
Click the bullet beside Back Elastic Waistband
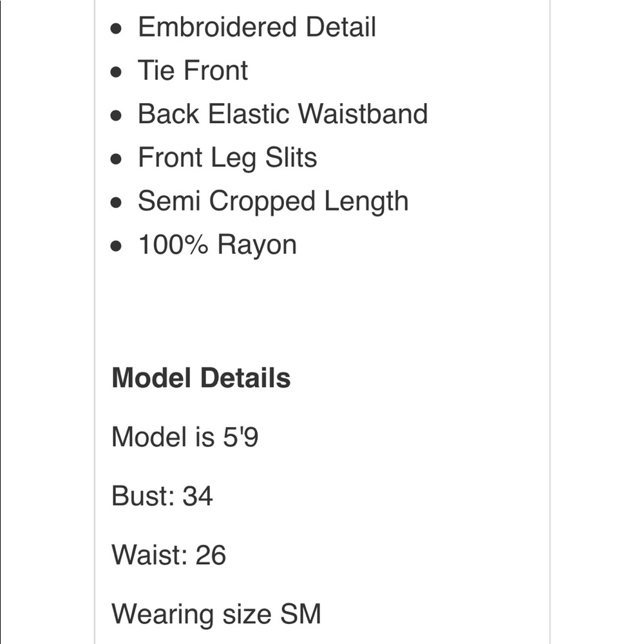(x=117, y=115)
